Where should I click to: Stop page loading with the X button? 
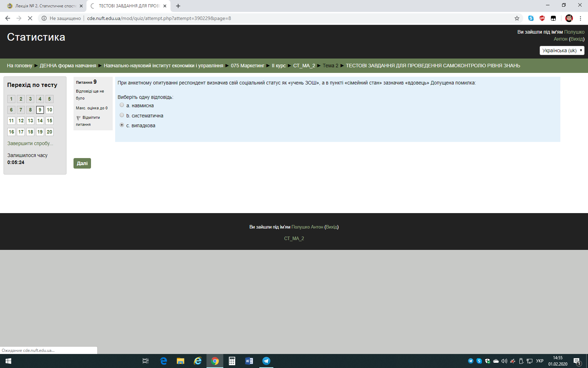point(30,18)
